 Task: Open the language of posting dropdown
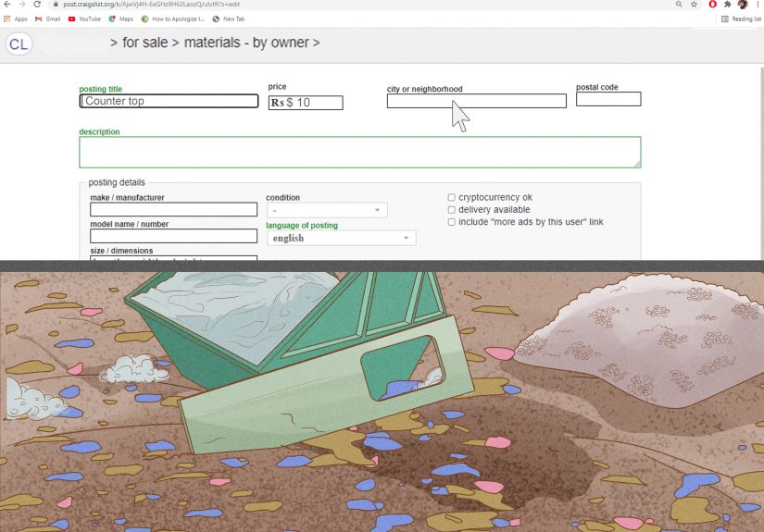341,239
